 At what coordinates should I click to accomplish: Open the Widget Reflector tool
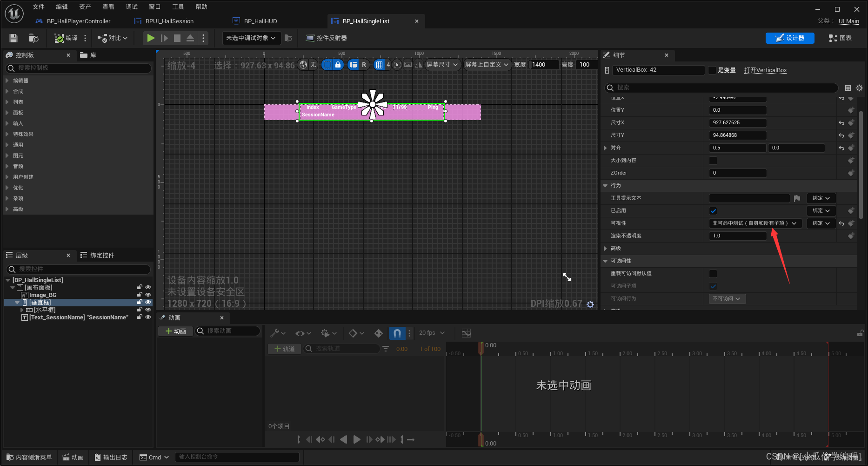(x=326, y=38)
